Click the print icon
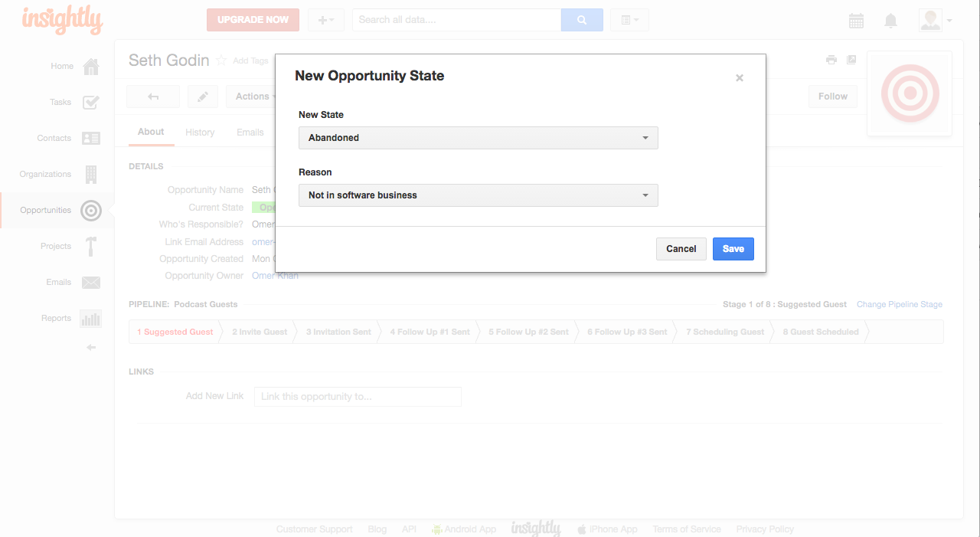This screenshot has width=980, height=537. (x=831, y=60)
